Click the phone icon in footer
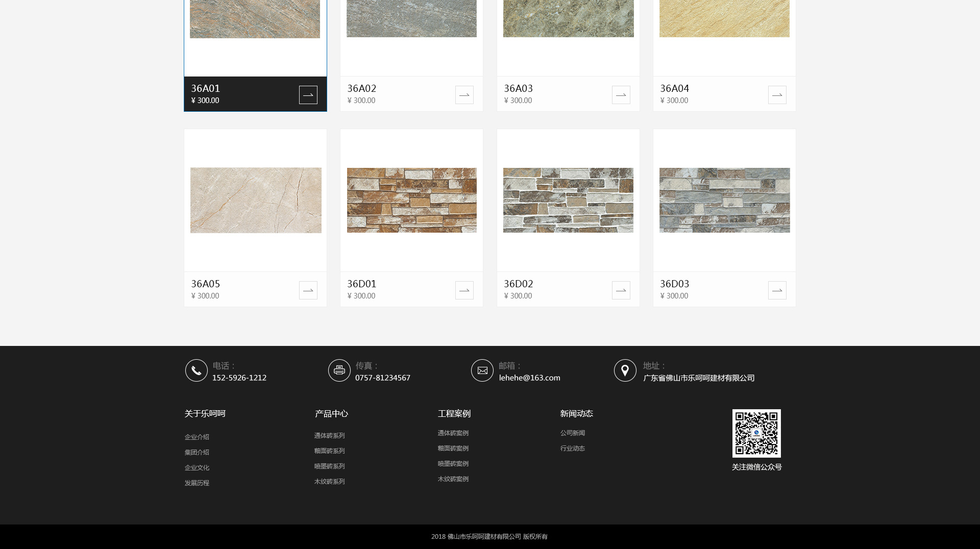The height and width of the screenshot is (549, 980). [x=196, y=370]
